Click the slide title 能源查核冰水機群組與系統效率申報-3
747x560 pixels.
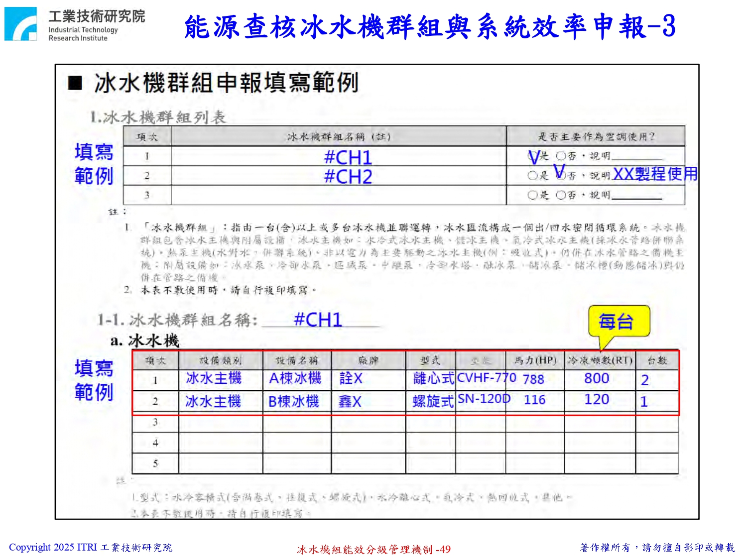pos(430,26)
